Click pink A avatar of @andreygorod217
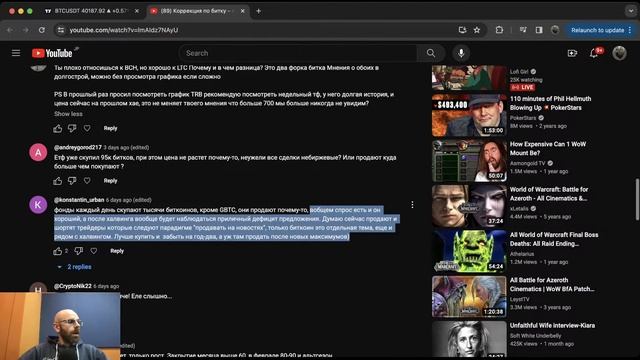This screenshot has width=640, height=360. tap(38, 152)
